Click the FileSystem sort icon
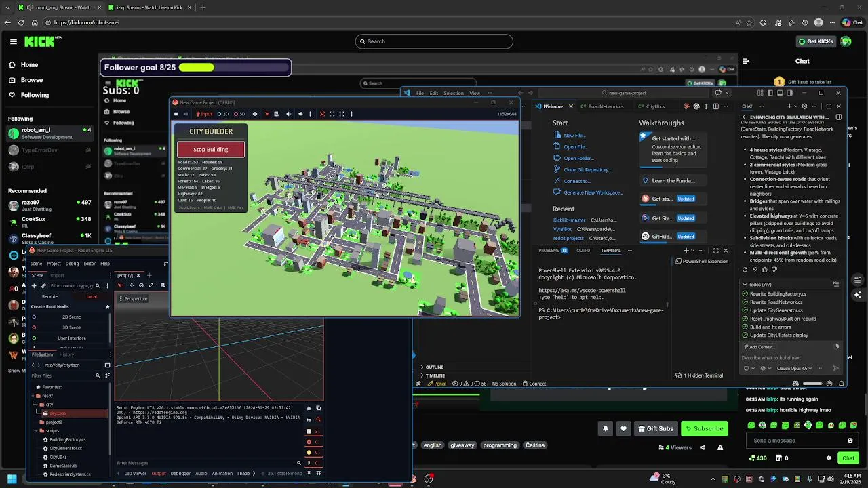This screenshot has height=488, width=868. pyautogui.click(x=107, y=375)
